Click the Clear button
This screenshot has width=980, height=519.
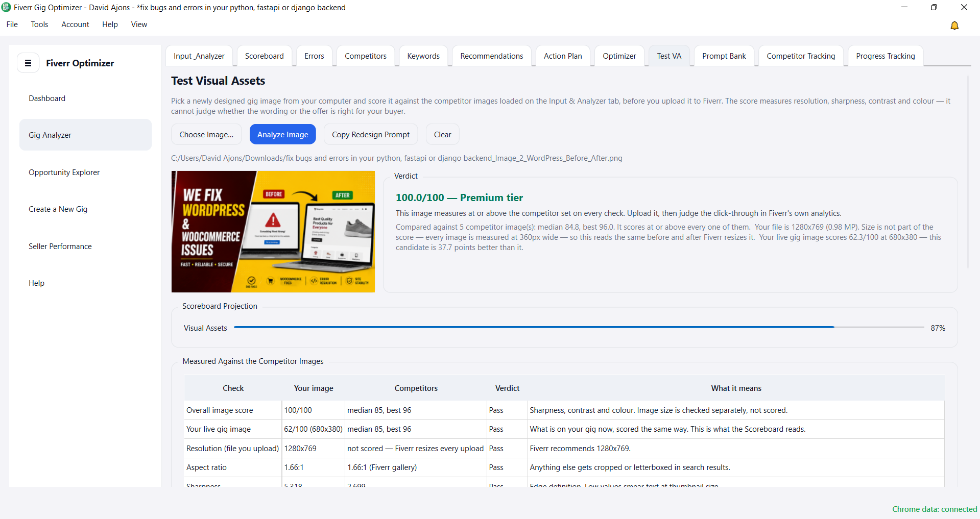point(443,135)
